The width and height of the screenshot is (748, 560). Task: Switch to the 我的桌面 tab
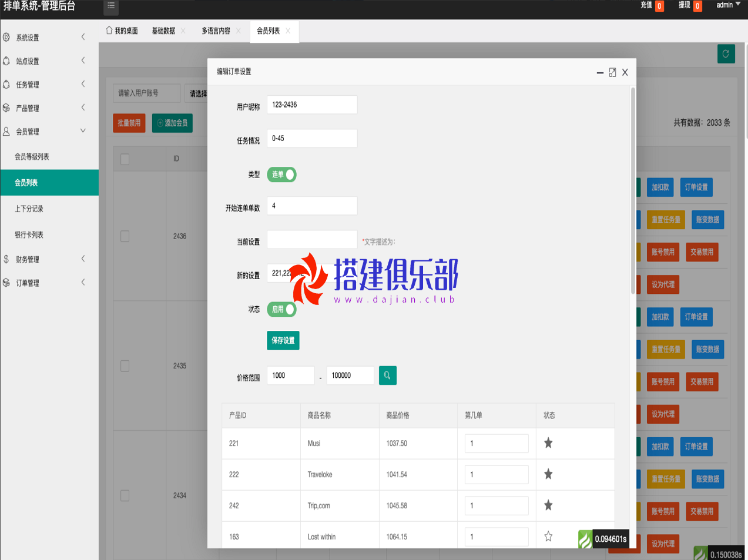tap(122, 31)
